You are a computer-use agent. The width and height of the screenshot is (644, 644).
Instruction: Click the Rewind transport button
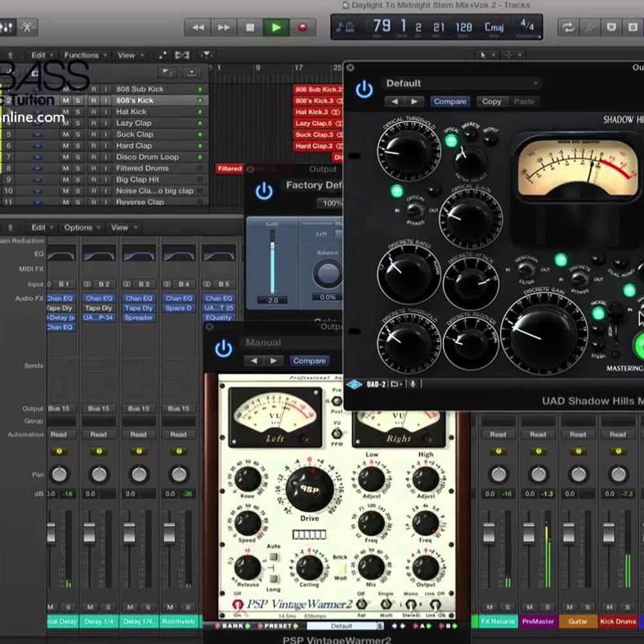(198, 28)
